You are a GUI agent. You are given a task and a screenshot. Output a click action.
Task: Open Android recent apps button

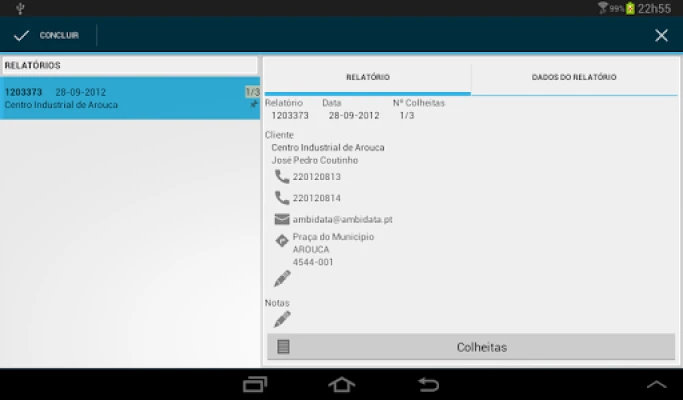click(255, 384)
